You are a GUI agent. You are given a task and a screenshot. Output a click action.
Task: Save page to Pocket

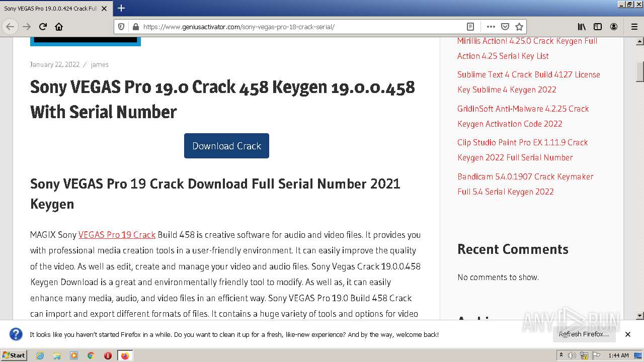[x=505, y=27]
